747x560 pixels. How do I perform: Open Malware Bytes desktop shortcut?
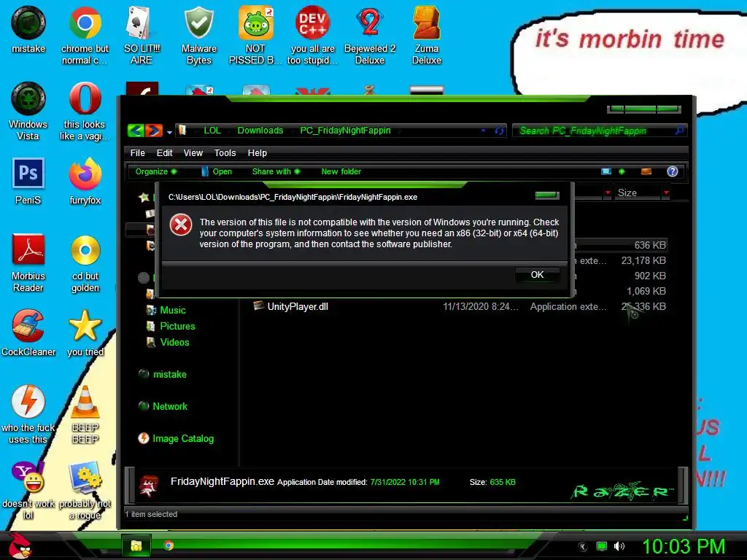point(198,34)
